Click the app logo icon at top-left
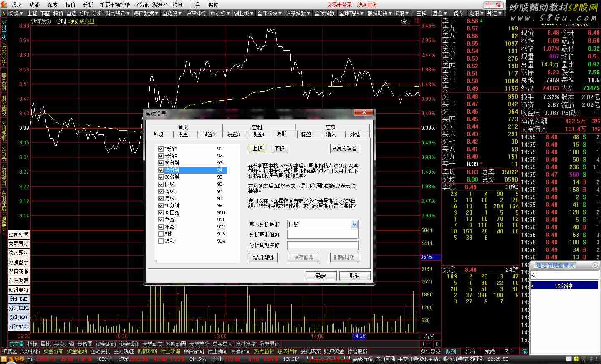The width and height of the screenshot is (601, 364). click(4, 5)
